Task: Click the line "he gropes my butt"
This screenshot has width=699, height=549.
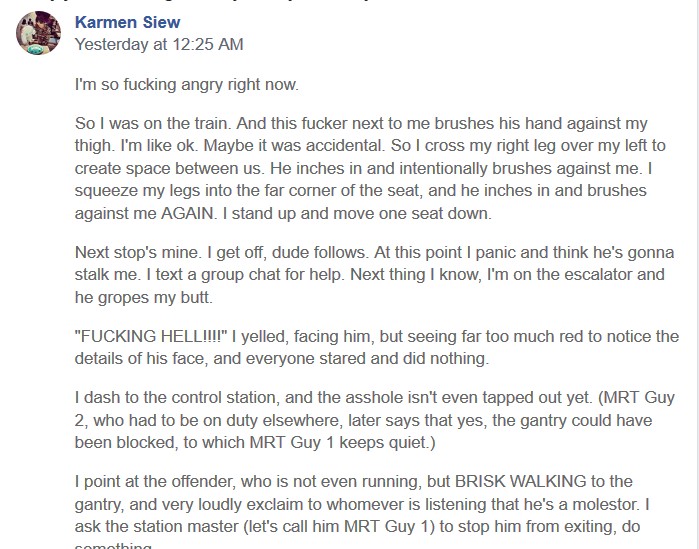Action: (x=143, y=297)
